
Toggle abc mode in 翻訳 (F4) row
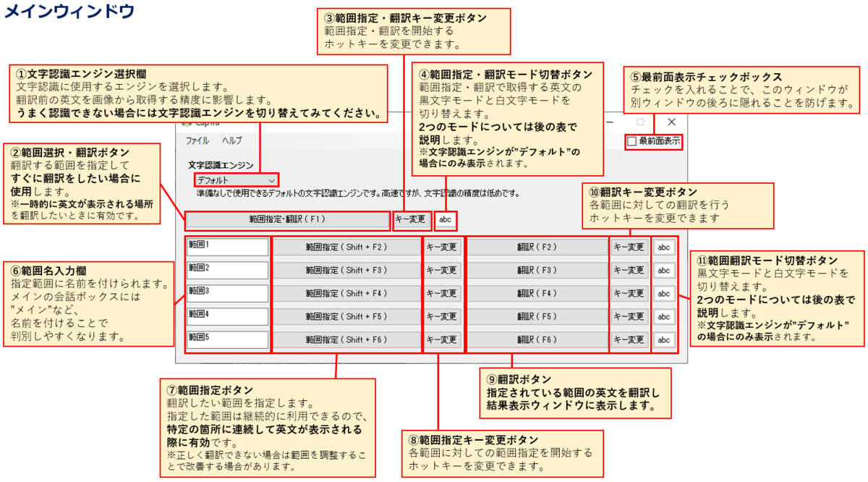(664, 294)
